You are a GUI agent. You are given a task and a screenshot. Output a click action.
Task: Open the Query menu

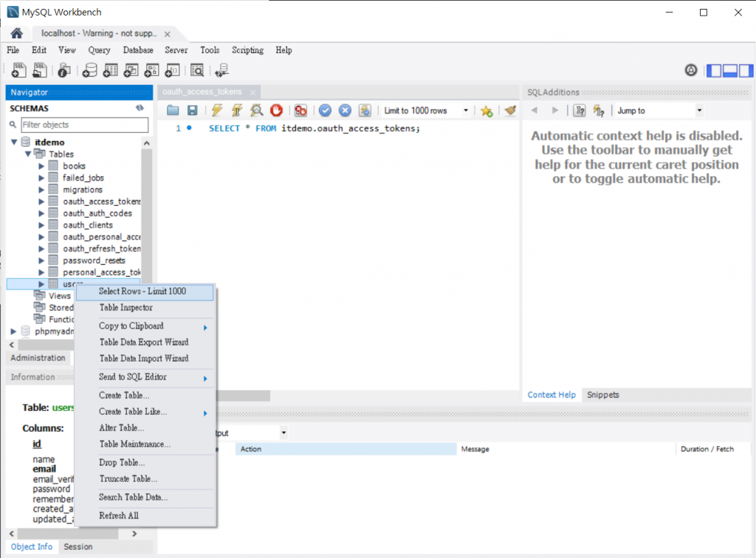click(x=99, y=50)
